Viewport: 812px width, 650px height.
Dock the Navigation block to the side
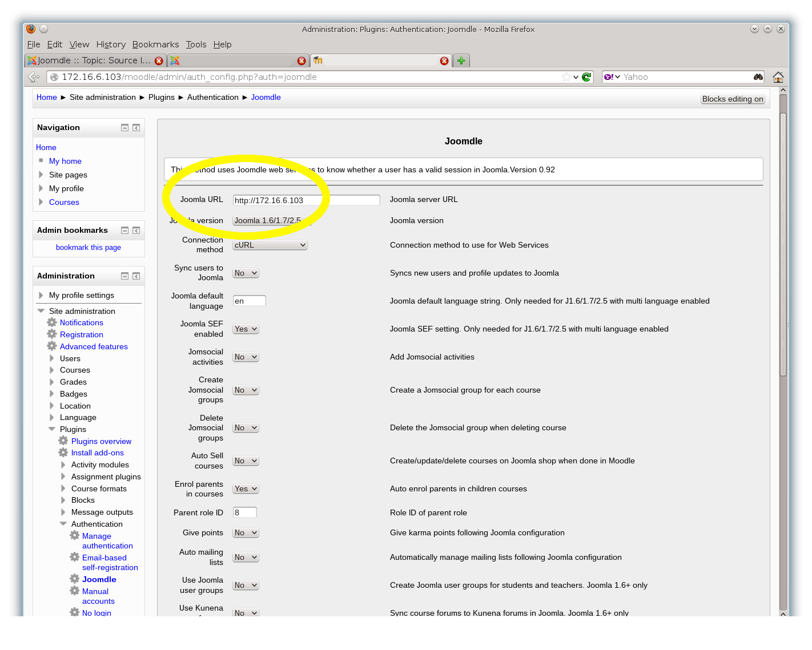point(136,128)
